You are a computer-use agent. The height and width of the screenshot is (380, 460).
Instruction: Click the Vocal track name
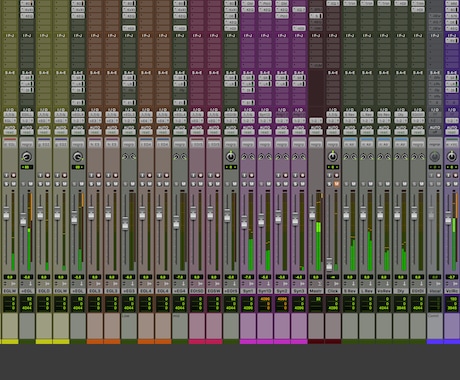coord(435,291)
